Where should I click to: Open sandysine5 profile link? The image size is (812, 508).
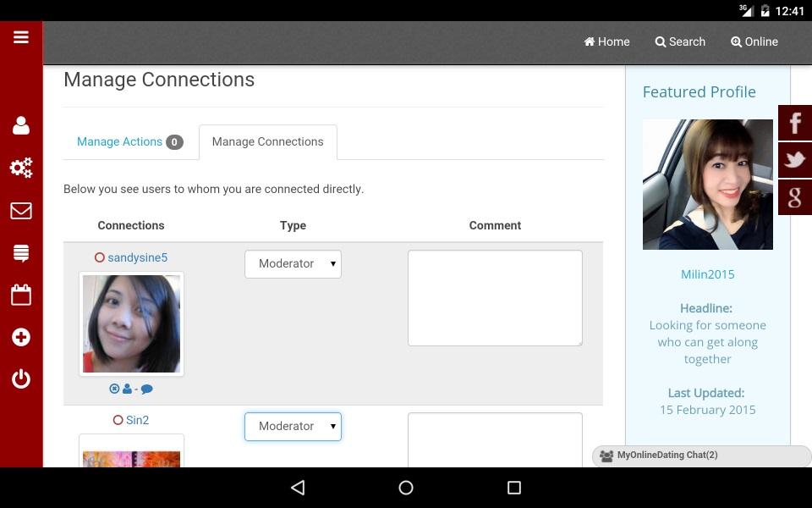(137, 257)
